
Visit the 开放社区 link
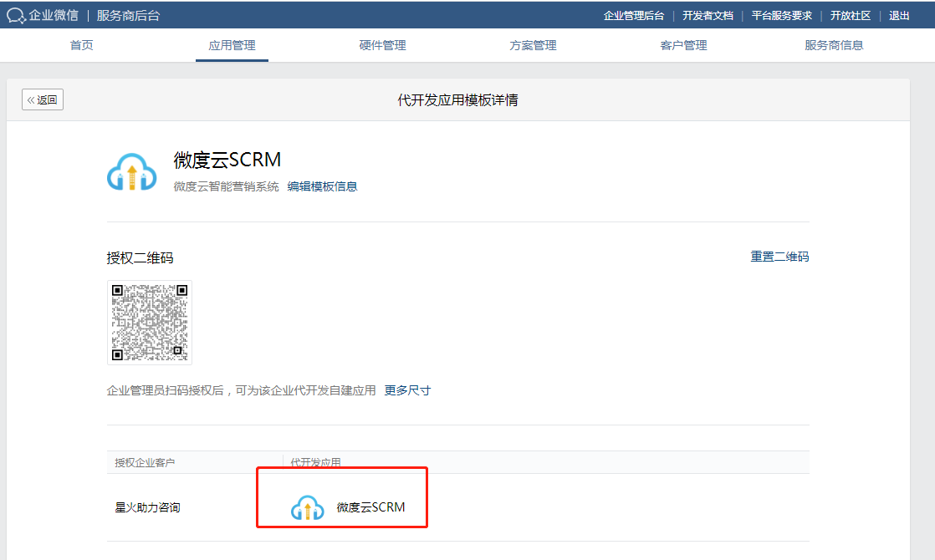pyautogui.click(x=851, y=16)
